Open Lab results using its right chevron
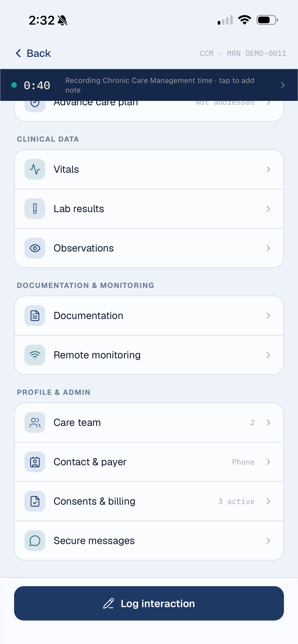This screenshot has height=644, width=298. click(268, 209)
